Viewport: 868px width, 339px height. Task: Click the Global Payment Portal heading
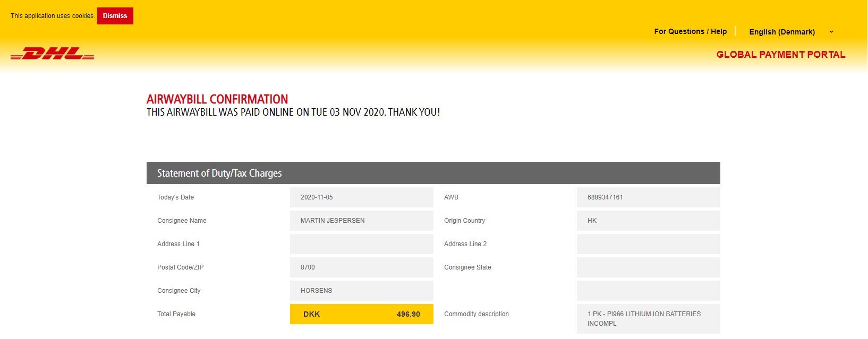[781, 55]
